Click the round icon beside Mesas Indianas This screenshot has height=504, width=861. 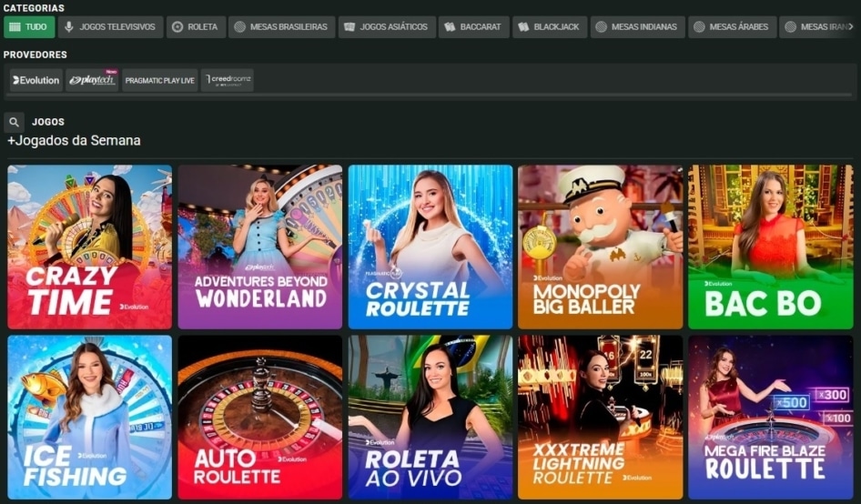click(x=602, y=27)
